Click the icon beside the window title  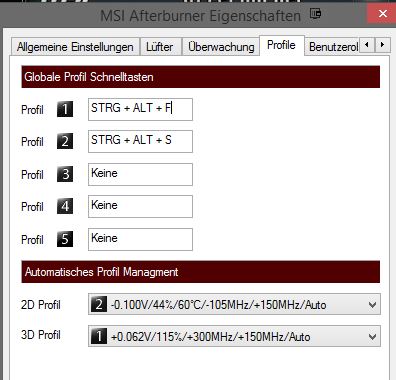pos(315,14)
